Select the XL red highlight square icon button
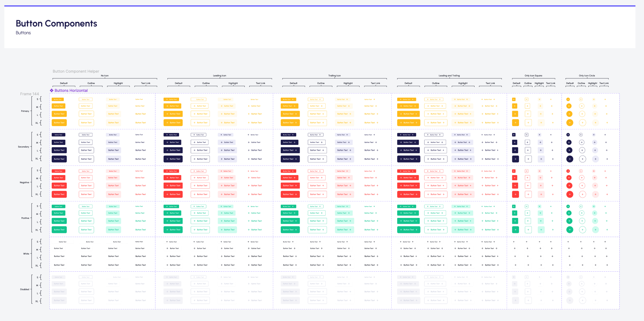The image size is (644, 321). 541,195
